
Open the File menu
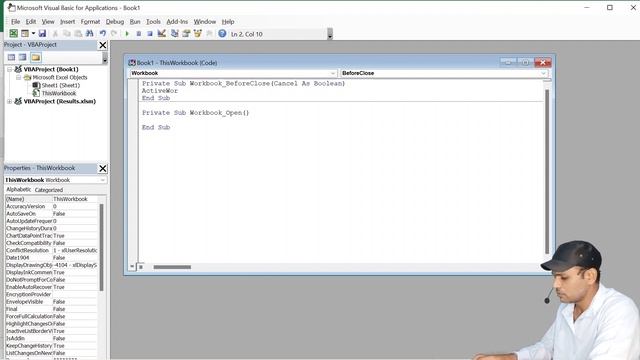16,22
